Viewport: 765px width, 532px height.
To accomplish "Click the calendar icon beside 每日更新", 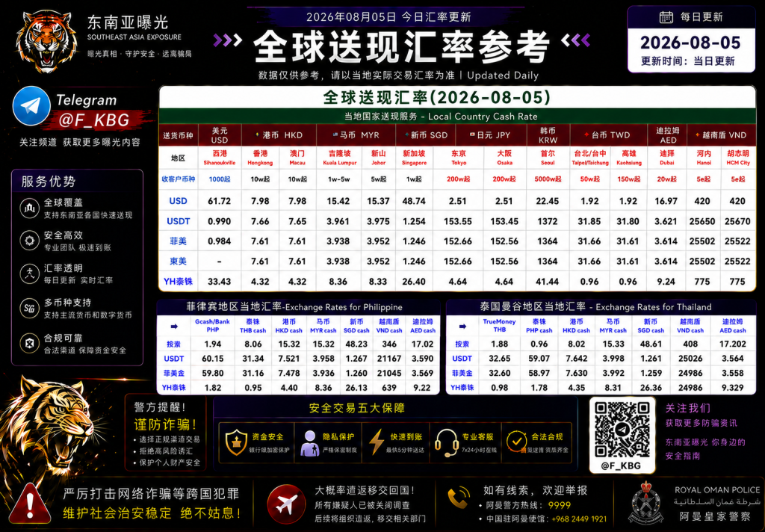I will pos(666,17).
